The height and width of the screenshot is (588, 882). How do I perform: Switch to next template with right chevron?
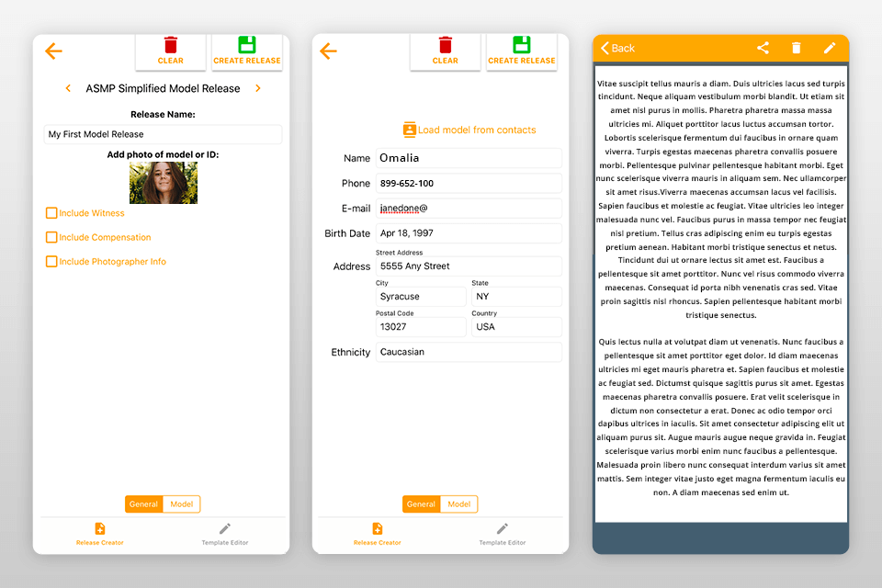tap(258, 89)
